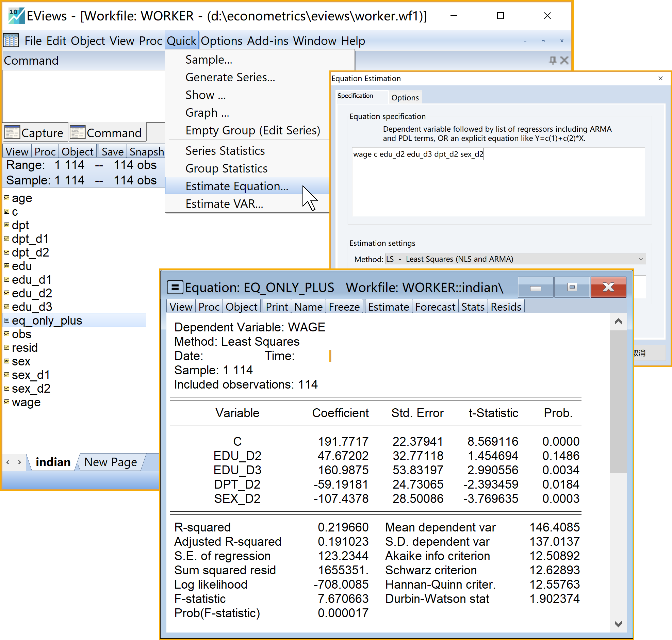Choose Estimate Equation from Quick menu
This screenshot has height=640, width=672.
point(237,186)
